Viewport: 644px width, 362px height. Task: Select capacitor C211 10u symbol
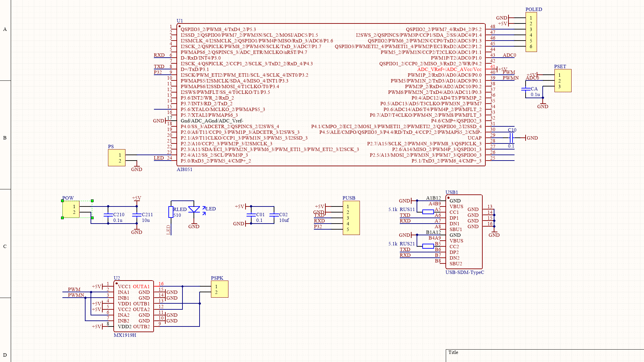tap(137, 215)
